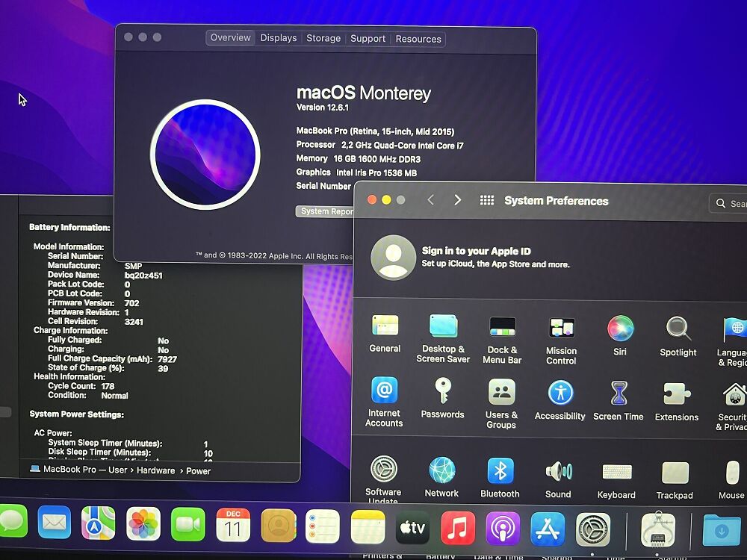
Task: Open Reminders from the Dock
Action: click(323, 526)
